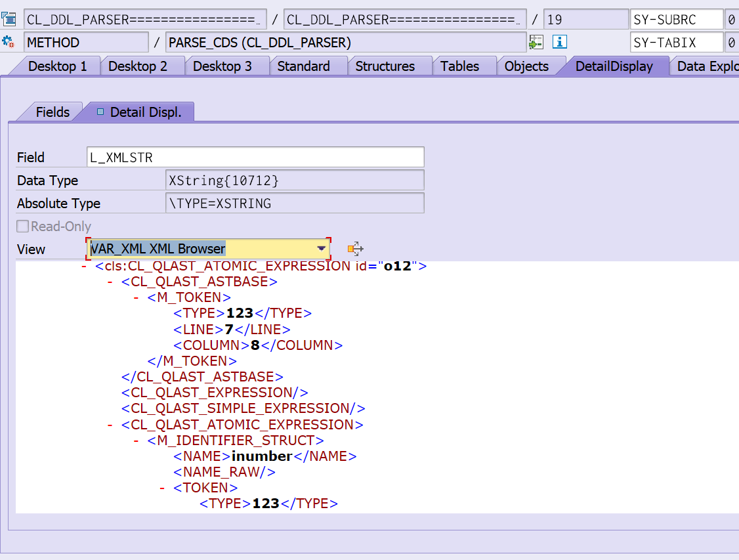Click the Absolute Type field \TYPE=XSTRING
739x560 pixels.
point(295,203)
